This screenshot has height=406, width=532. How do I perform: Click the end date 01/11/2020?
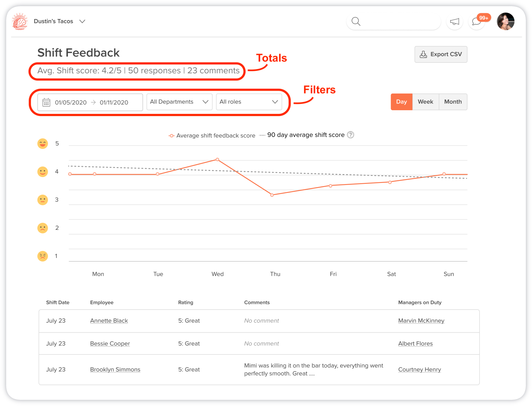114,102
